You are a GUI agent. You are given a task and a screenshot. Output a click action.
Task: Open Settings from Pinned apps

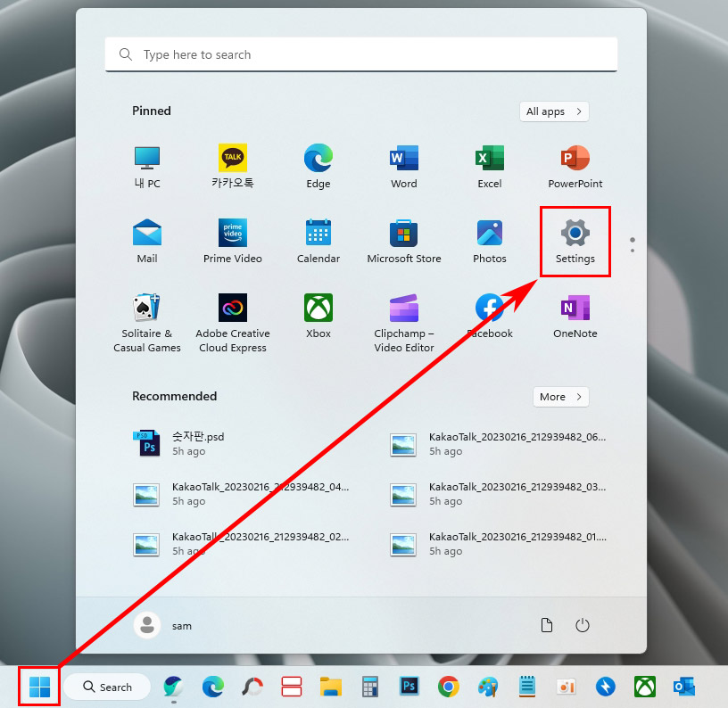575,242
